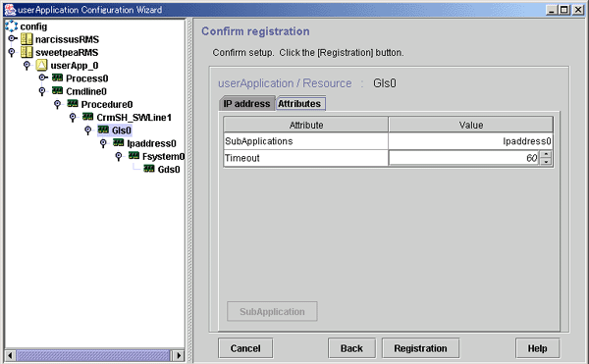Image resolution: width=589 pixels, height=364 pixels.
Task: Collapse the Fsystem0 tree node
Action: click(x=119, y=156)
